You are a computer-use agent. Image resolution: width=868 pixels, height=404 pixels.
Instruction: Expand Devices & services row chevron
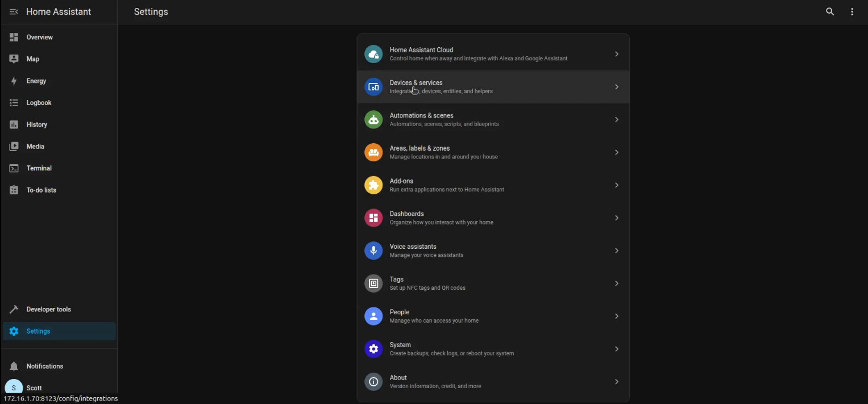coord(617,87)
